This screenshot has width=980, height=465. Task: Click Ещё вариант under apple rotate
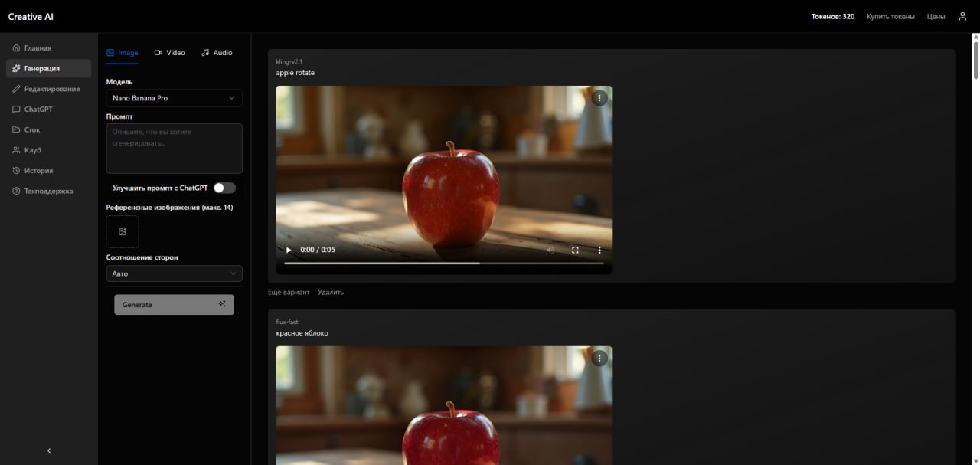289,292
